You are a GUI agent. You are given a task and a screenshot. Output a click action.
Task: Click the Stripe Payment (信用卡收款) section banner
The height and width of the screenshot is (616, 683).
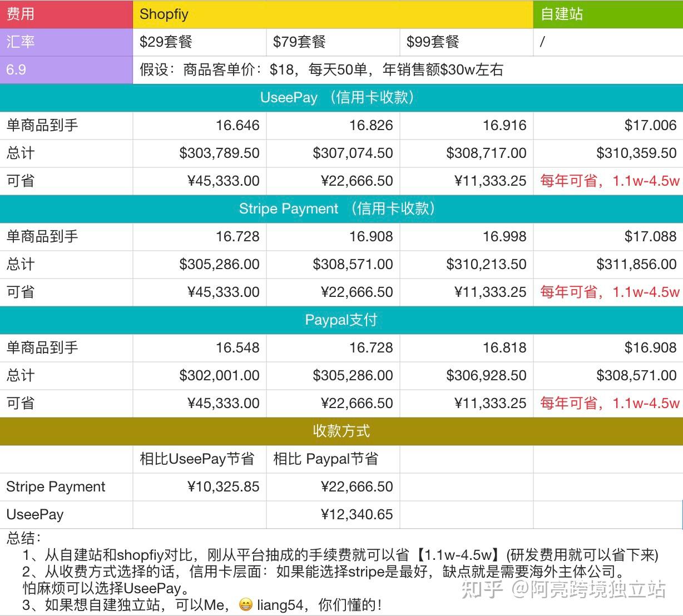click(341, 208)
